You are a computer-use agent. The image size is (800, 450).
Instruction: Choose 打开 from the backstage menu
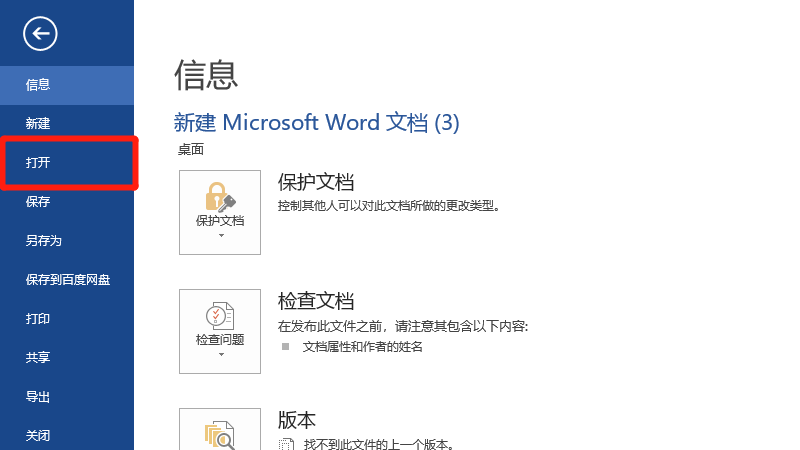tap(38, 163)
